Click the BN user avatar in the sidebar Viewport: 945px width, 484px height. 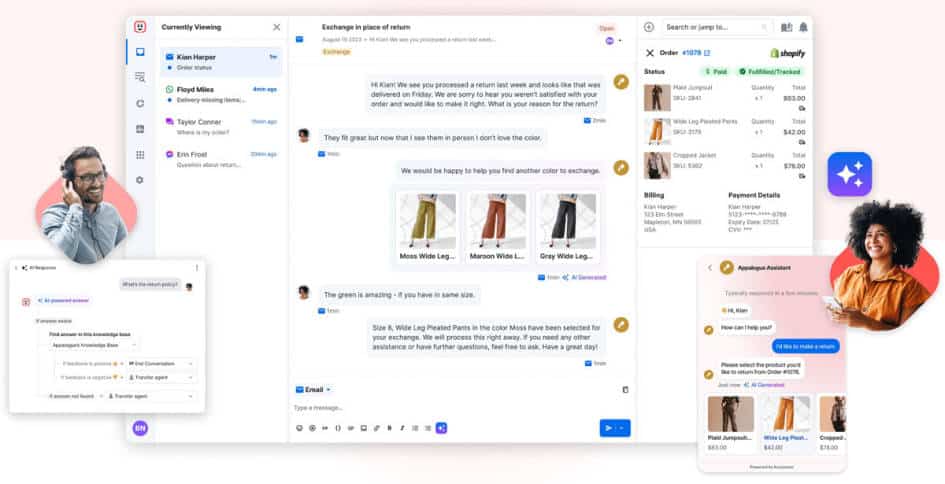coord(140,428)
